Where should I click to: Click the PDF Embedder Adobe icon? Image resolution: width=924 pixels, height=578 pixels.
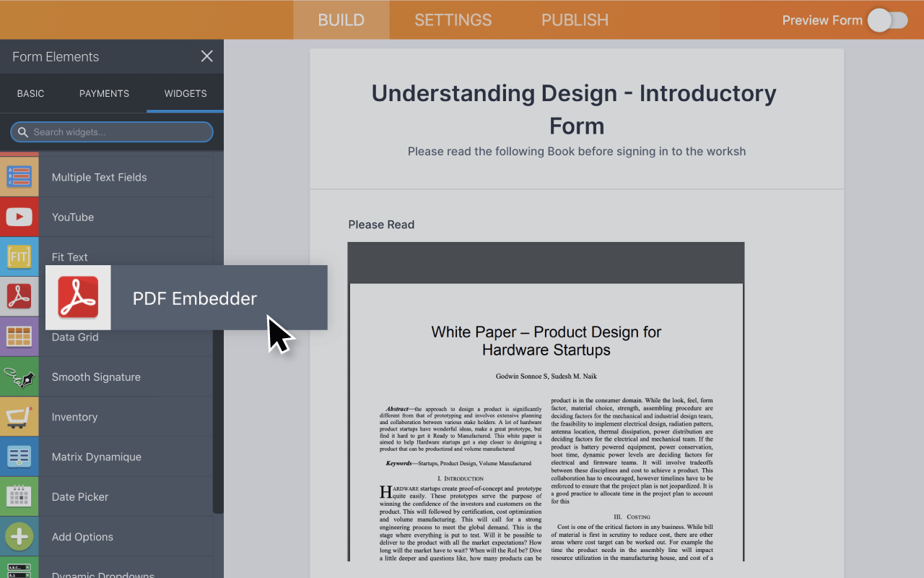point(78,297)
